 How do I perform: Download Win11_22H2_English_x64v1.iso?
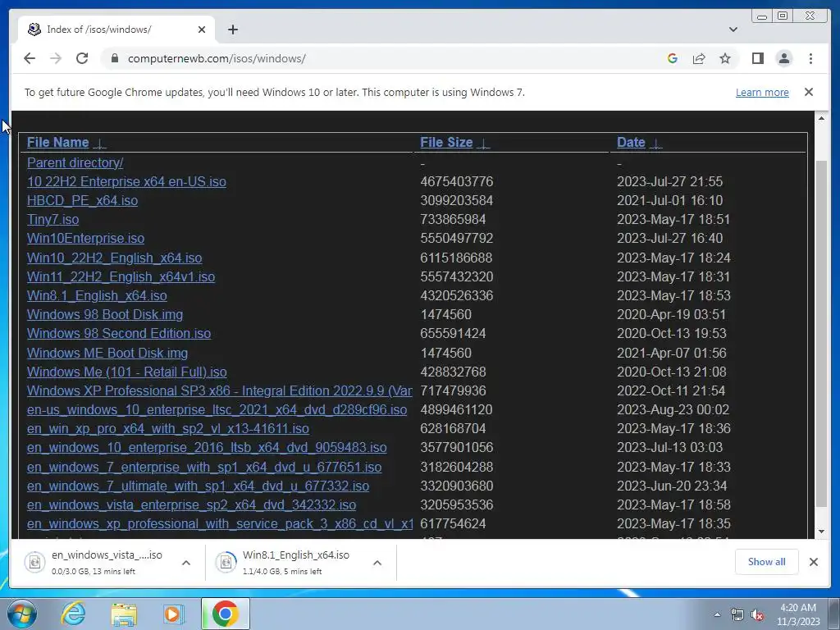pyautogui.click(x=121, y=277)
